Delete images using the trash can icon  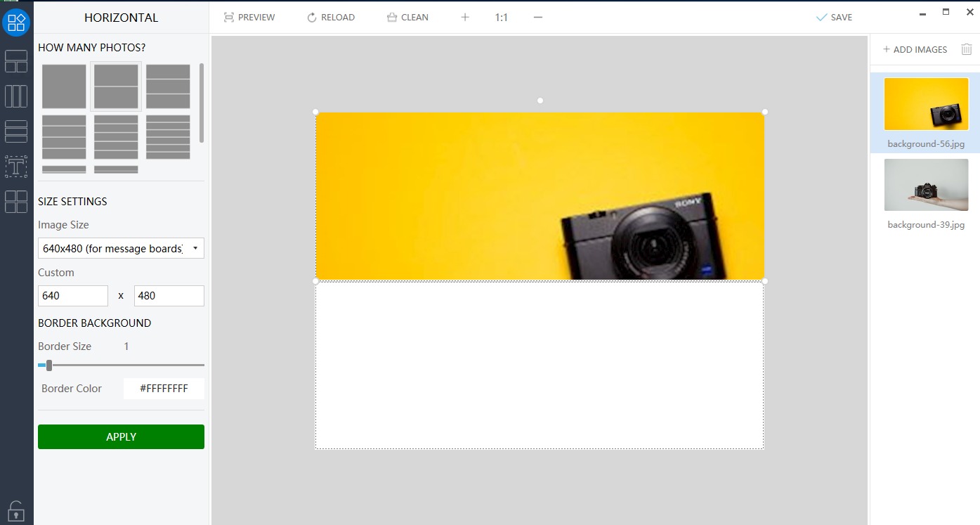(x=967, y=49)
